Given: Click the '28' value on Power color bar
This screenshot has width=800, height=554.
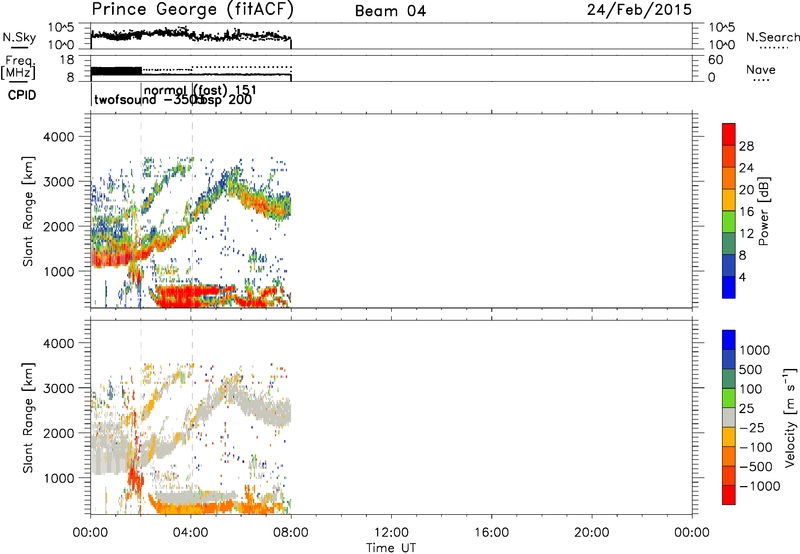Looking at the screenshot, I should click(x=746, y=146).
